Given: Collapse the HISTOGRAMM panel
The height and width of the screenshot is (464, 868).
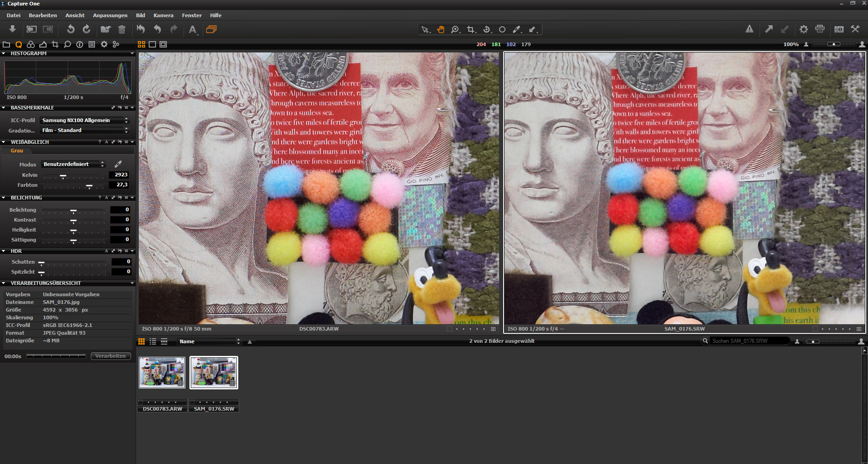Looking at the screenshot, I should coord(4,53).
